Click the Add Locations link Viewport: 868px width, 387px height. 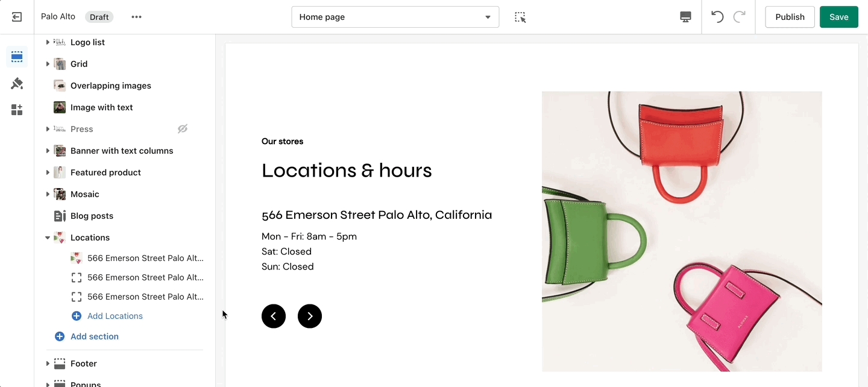[115, 316]
